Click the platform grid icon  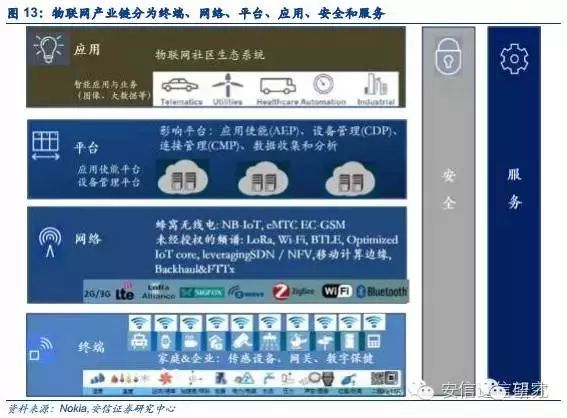click(46, 145)
